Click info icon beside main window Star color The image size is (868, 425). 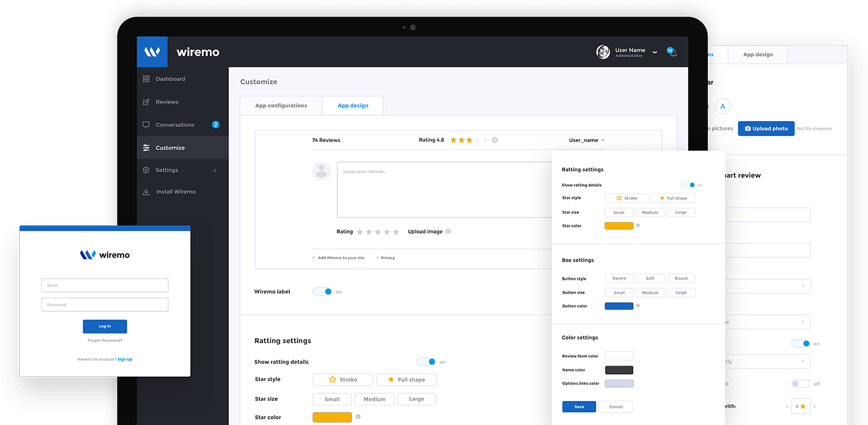click(358, 417)
